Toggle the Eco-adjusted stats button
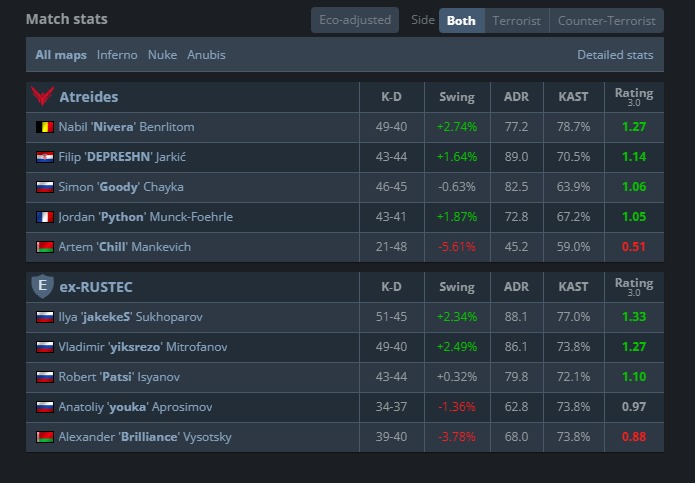Viewport: 695px width, 483px height. coord(355,20)
